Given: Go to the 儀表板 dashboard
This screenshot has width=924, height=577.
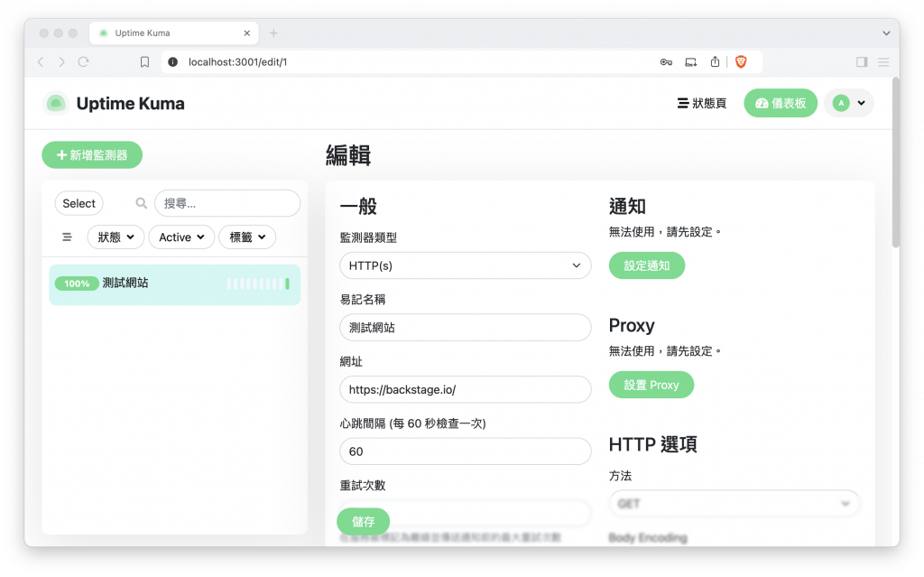Looking at the screenshot, I should coord(781,103).
